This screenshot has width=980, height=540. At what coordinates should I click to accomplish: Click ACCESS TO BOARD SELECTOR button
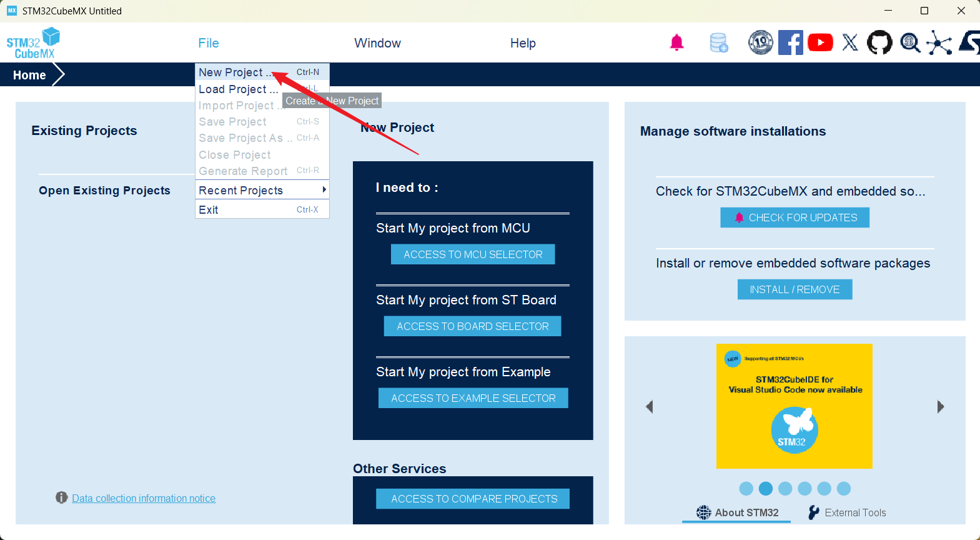(473, 326)
